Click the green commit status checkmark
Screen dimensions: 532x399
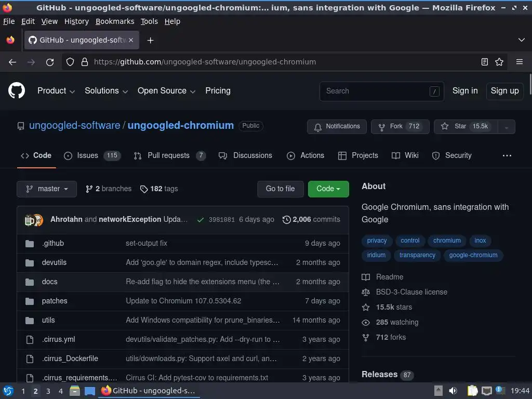tap(201, 220)
